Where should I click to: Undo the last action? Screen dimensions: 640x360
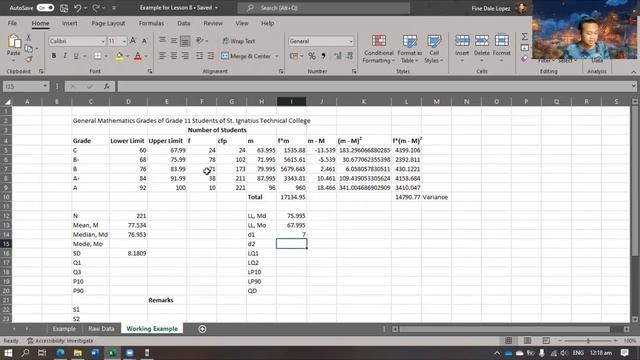click(78, 8)
